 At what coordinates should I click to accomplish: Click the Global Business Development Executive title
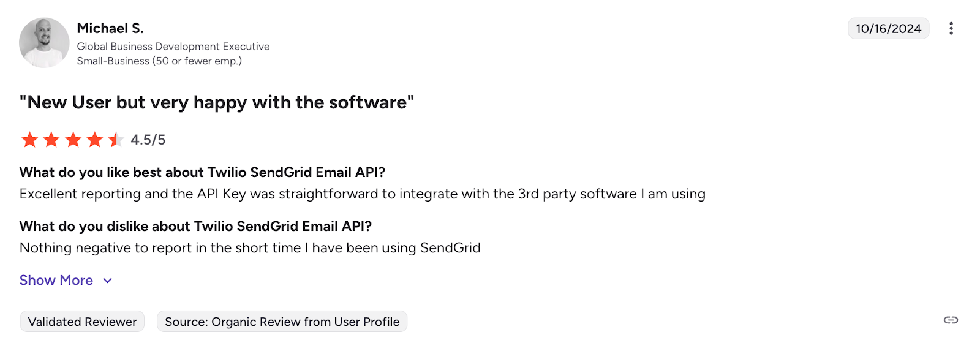pyautogui.click(x=173, y=47)
